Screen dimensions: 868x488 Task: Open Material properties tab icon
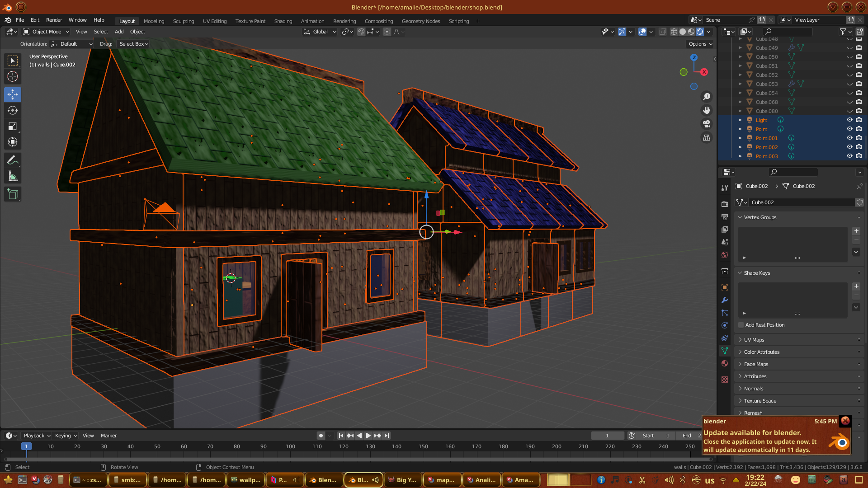pyautogui.click(x=725, y=364)
